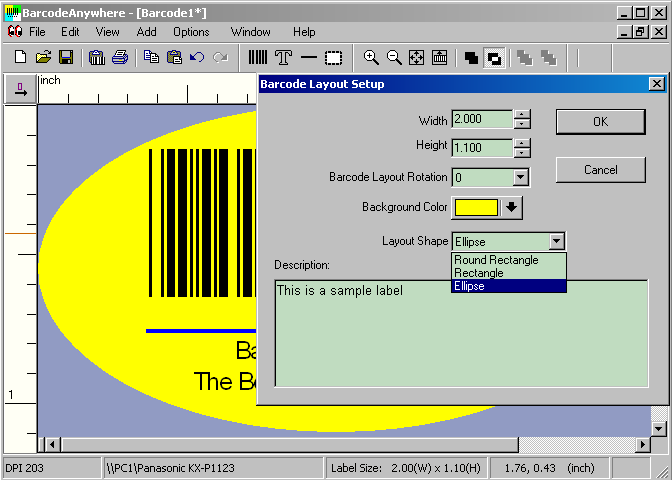Undo the last action
This screenshot has width=672, height=480.
pos(197,57)
